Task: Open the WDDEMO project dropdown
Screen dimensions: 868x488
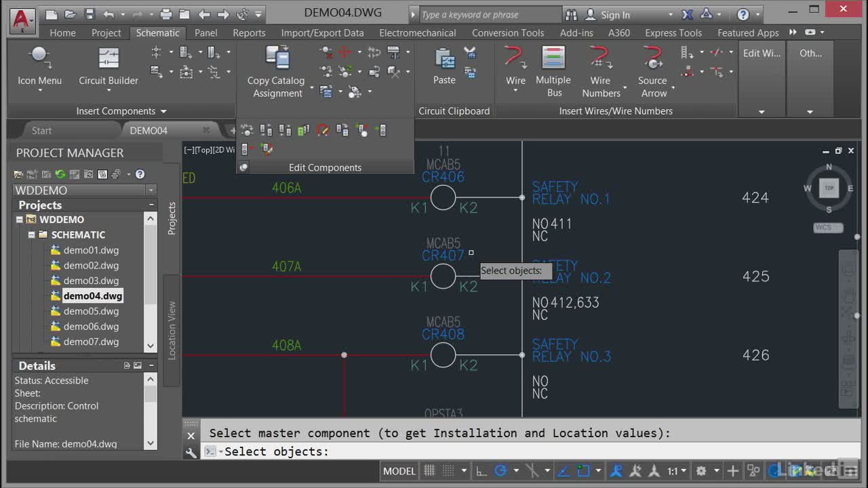Action: [x=151, y=190]
